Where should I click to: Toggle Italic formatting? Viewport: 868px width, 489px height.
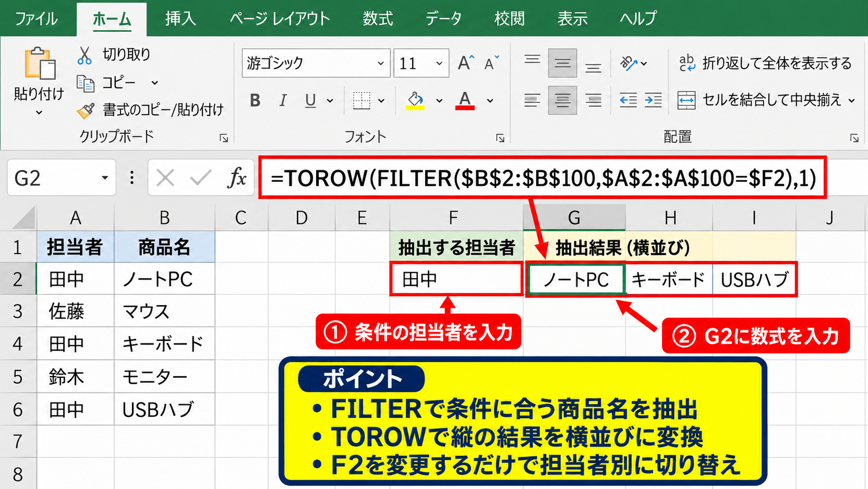tap(283, 100)
